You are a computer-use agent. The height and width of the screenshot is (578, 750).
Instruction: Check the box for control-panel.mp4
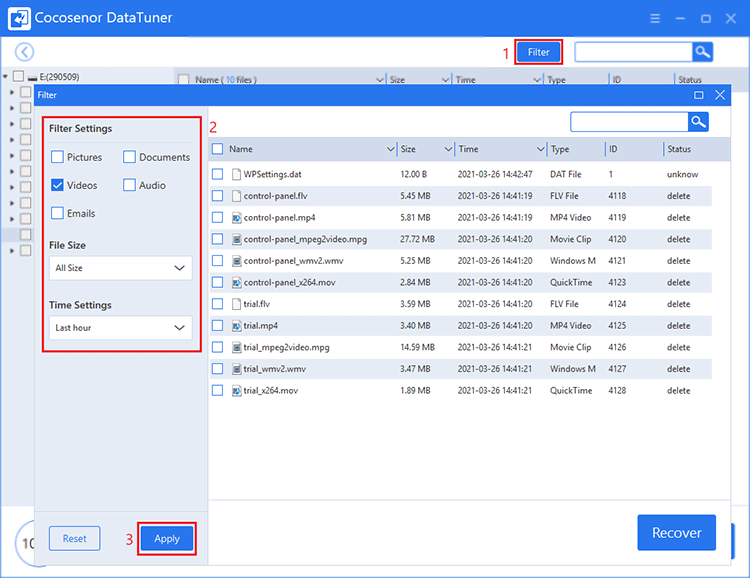[218, 218]
